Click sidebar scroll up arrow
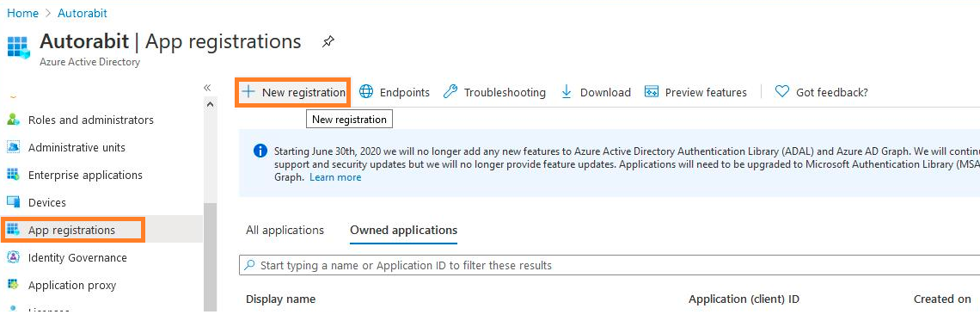Screen dimensions: 980x333 (x=210, y=104)
